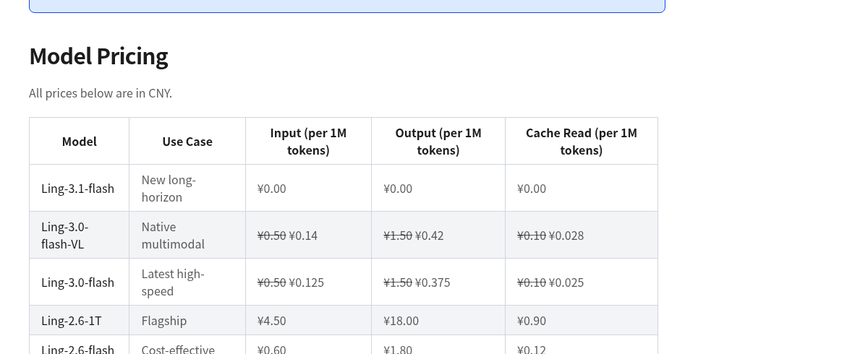
Task: Click the Model column header
Action: click(80, 142)
